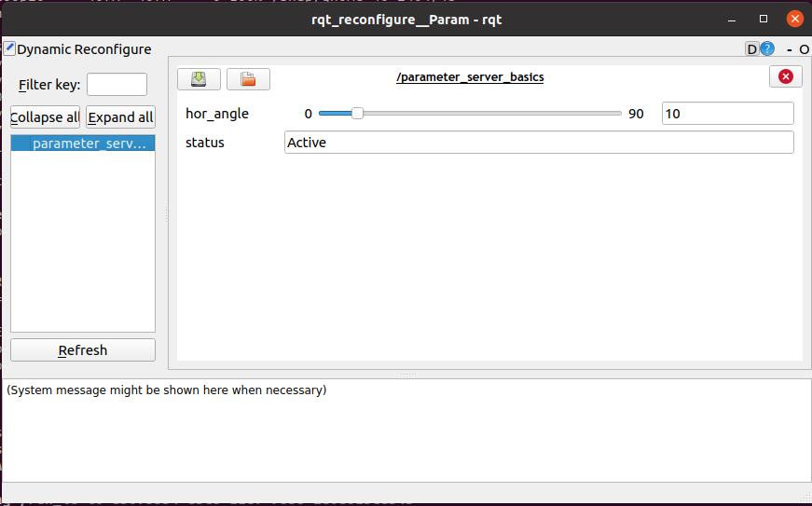812x506 pixels.
Task: Click the hor_angle value field showing 10
Action: click(727, 114)
